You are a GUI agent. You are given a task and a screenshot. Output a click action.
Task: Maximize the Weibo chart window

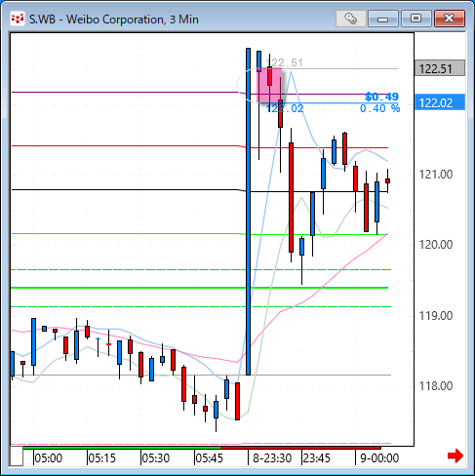click(416, 19)
